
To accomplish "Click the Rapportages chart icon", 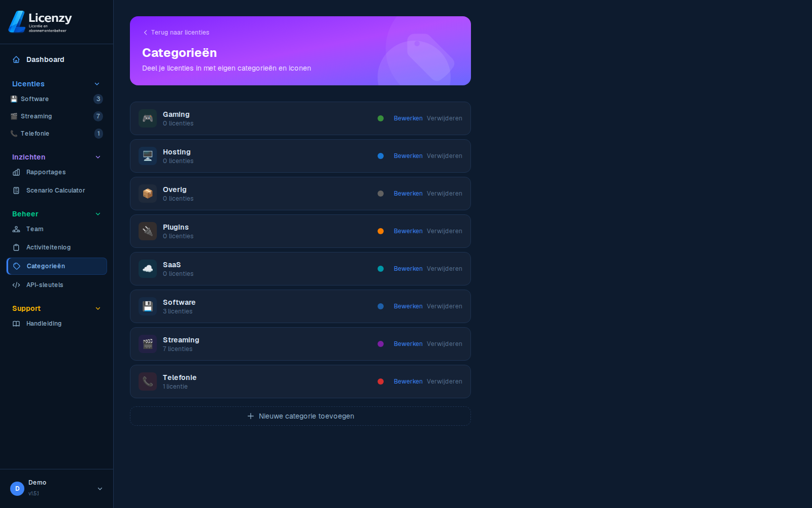I will [16, 172].
